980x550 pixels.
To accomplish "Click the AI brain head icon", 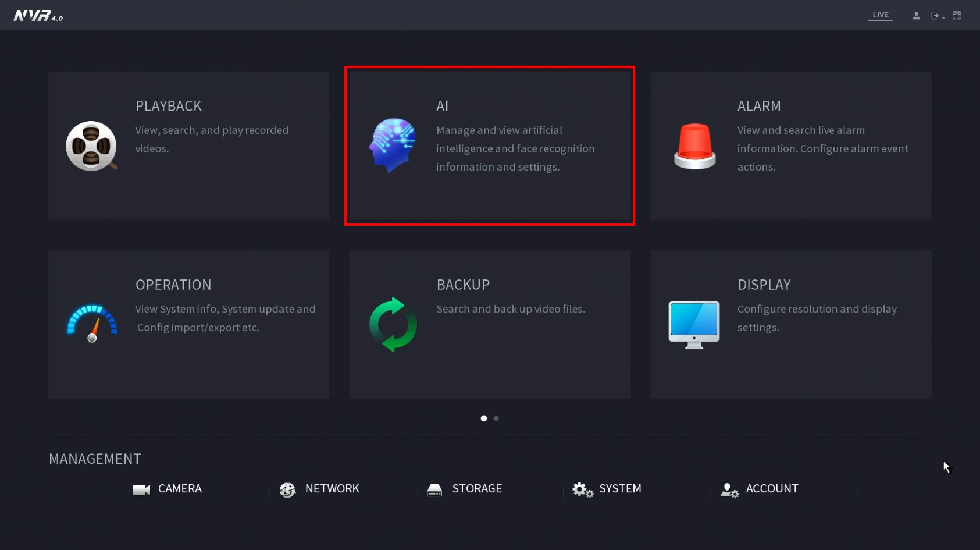I will [x=393, y=146].
